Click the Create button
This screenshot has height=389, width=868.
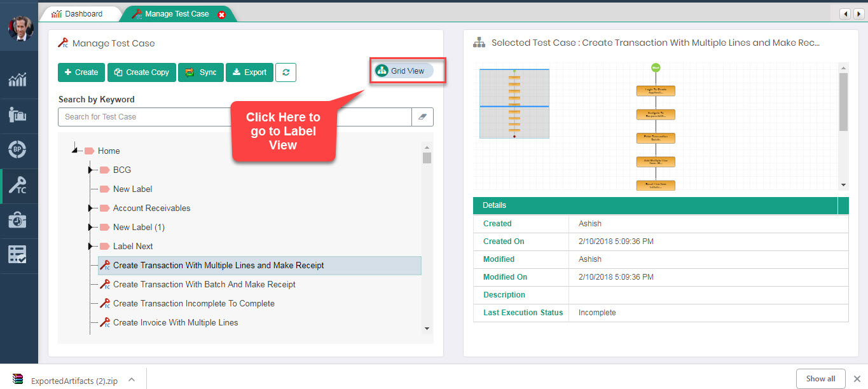(x=81, y=72)
